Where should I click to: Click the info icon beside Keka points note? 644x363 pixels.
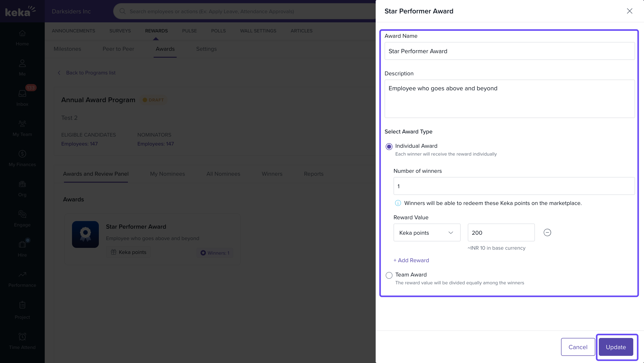[x=398, y=203]
